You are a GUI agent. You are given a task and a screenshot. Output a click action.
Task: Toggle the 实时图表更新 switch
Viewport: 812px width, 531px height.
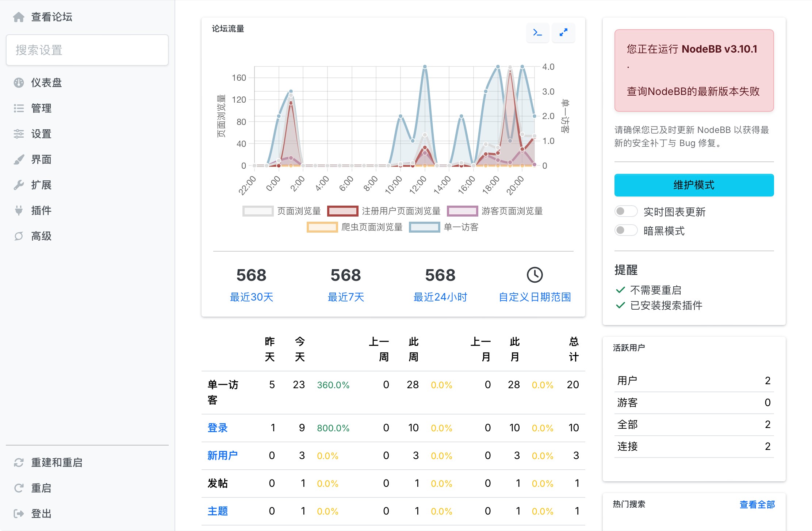click(x=626, y=211)
